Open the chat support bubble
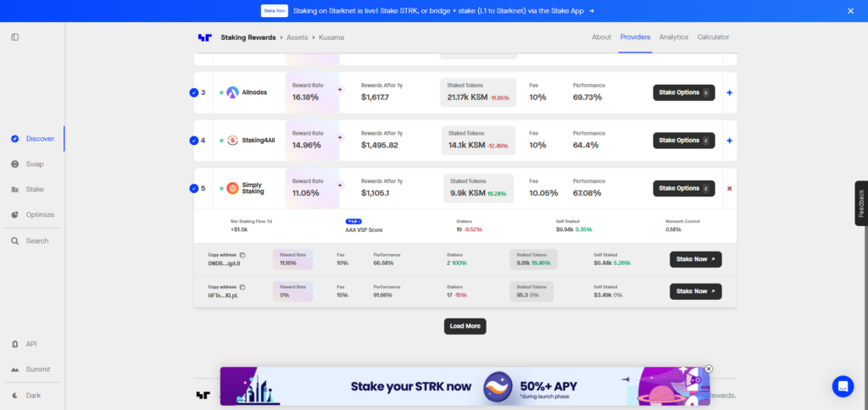The image size is (868, 410). (x=842, y=386)
